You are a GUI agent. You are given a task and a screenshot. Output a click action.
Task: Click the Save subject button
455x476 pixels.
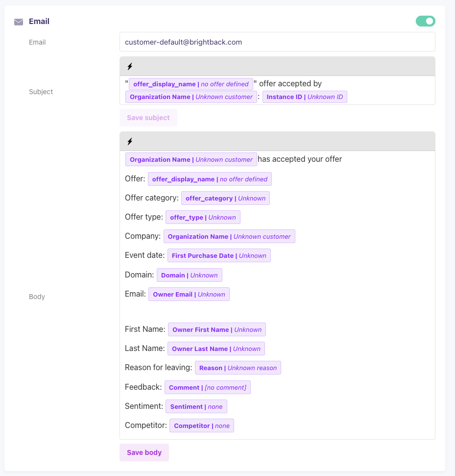pos(148,118)
